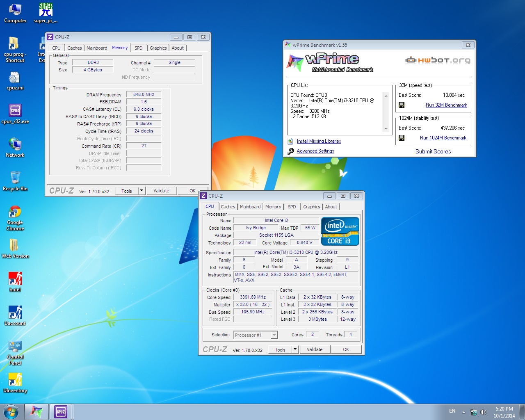Switch to Graphics tab in lower CPU-Z window
The image size is (525, 420).
coord(312,207)
